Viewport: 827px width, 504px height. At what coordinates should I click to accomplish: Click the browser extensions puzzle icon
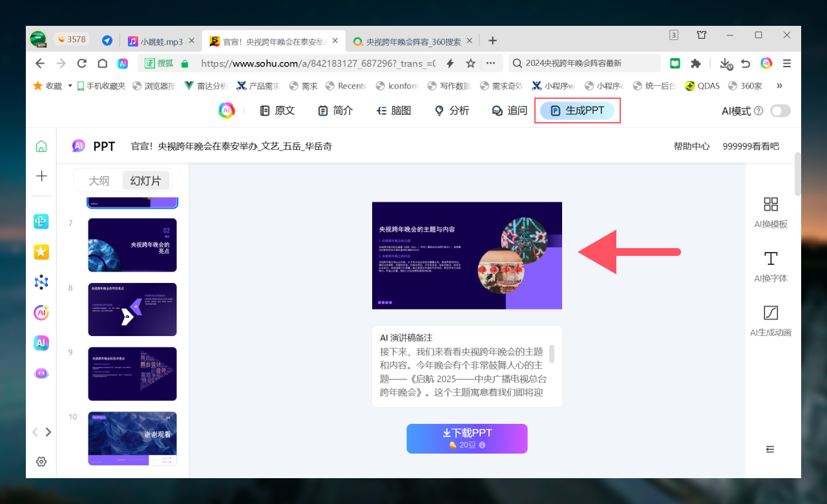(x=696, y=63)
